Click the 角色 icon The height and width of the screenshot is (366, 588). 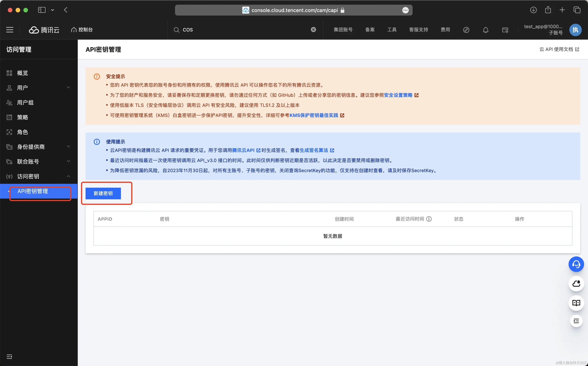pos(9,132)
